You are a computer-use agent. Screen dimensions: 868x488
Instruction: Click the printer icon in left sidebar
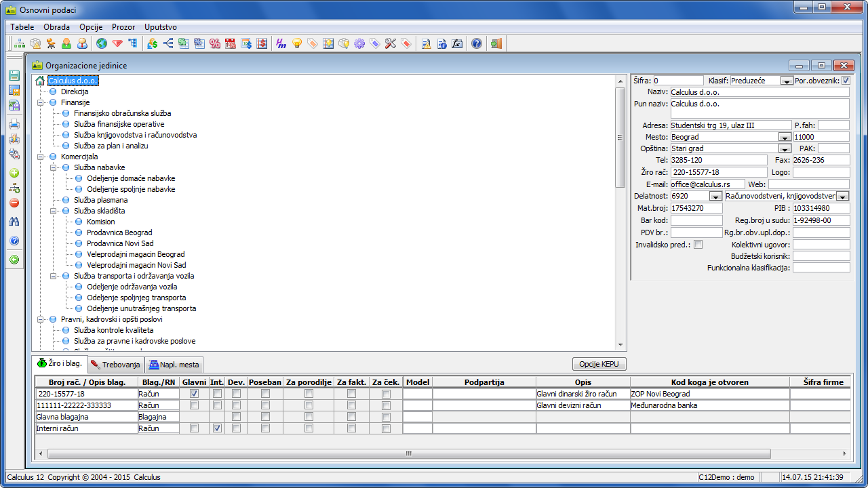pyautogui.click(x=14, y=124)
